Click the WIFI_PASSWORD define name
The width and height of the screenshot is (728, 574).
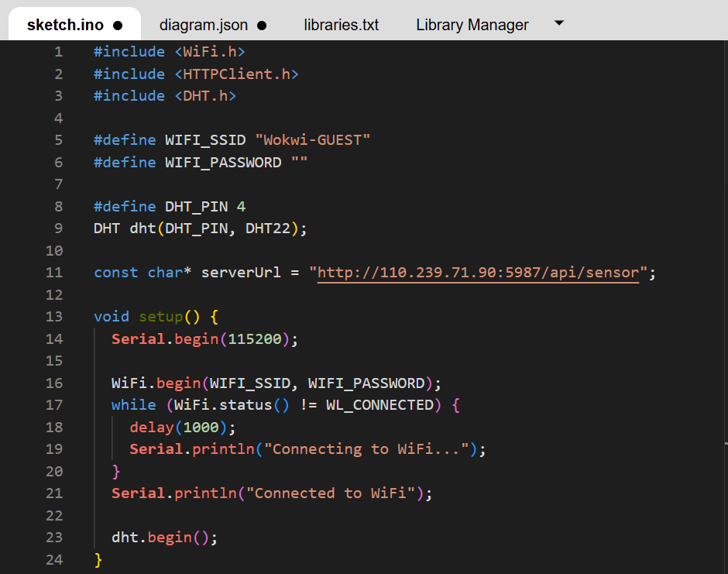pos(223,162)
